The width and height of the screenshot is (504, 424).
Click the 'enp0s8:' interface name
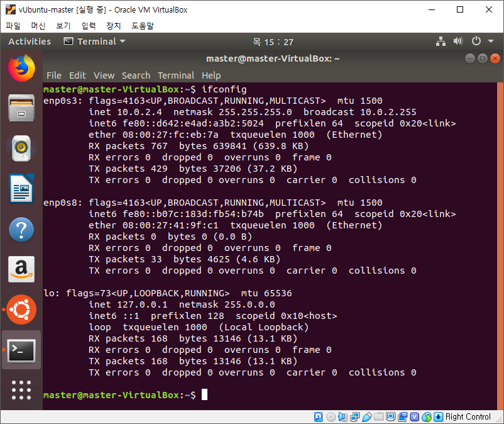[63, 203]
